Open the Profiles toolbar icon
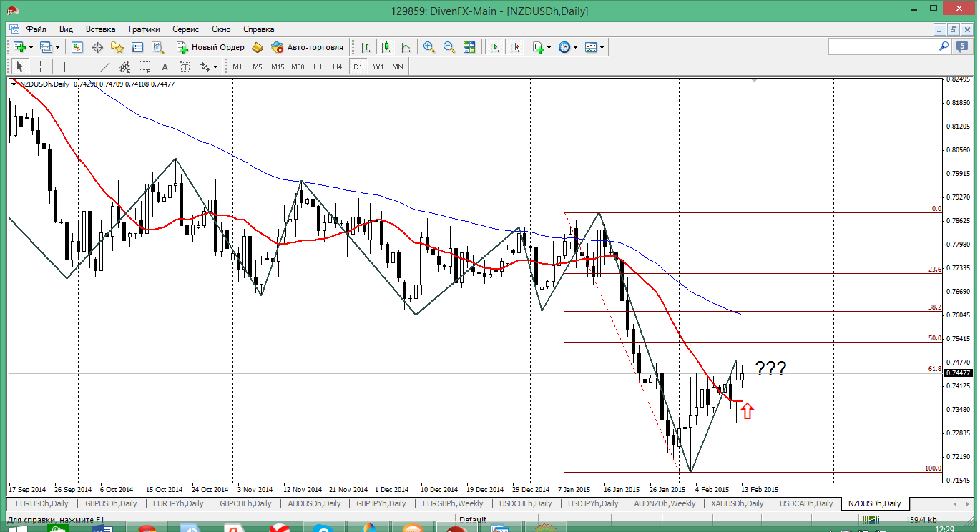The width and height of the screenshot is (980, 532). click(46, 47)
